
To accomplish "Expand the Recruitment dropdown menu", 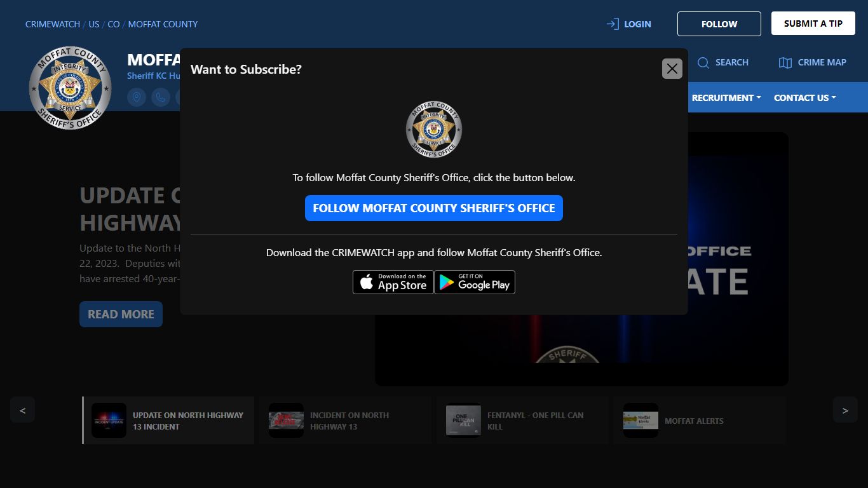I will tap(726, 98).
